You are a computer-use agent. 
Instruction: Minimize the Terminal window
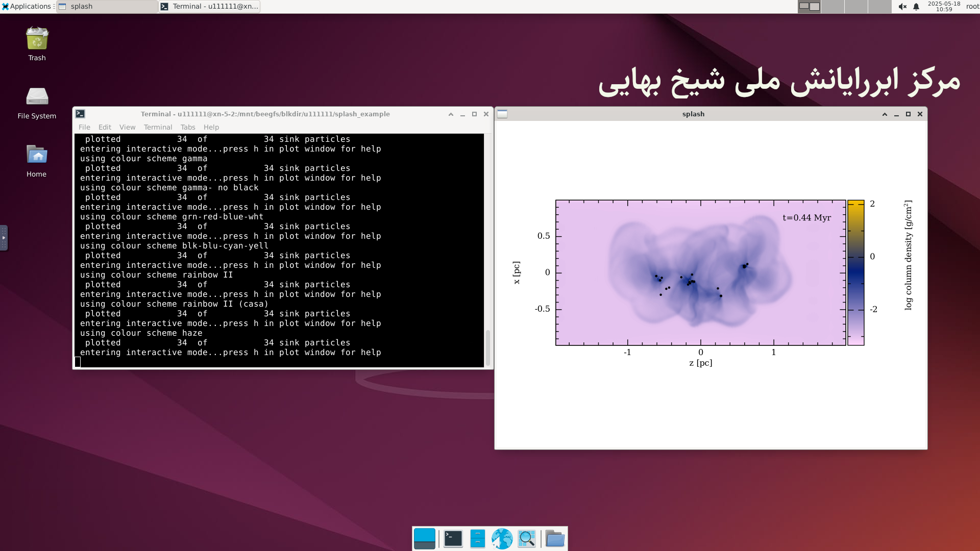(x=462, y=114)
